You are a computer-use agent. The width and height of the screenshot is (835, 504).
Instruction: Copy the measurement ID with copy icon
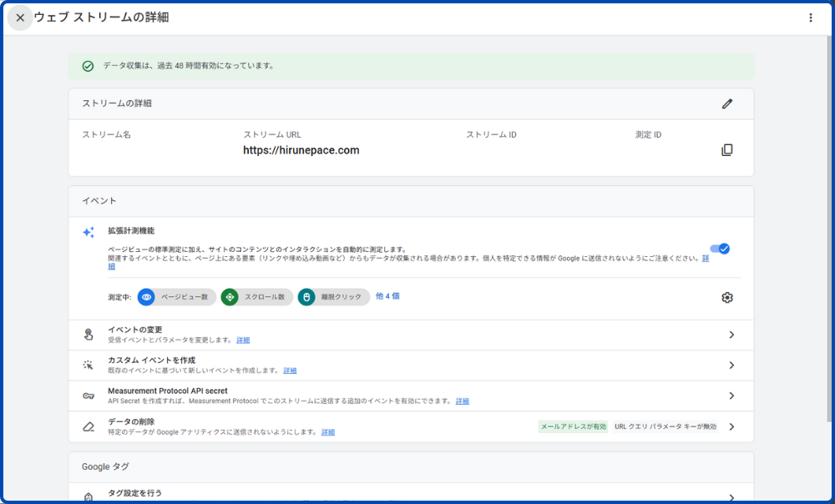point(727,150)
